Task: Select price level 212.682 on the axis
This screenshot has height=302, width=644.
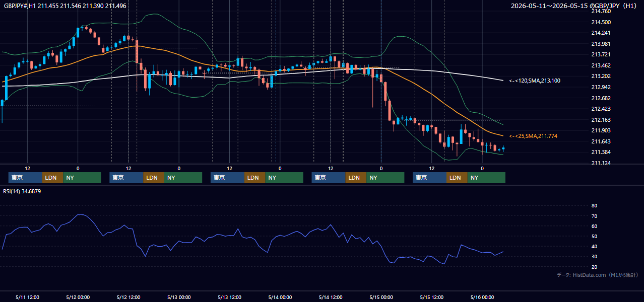Action: point(601,98)
